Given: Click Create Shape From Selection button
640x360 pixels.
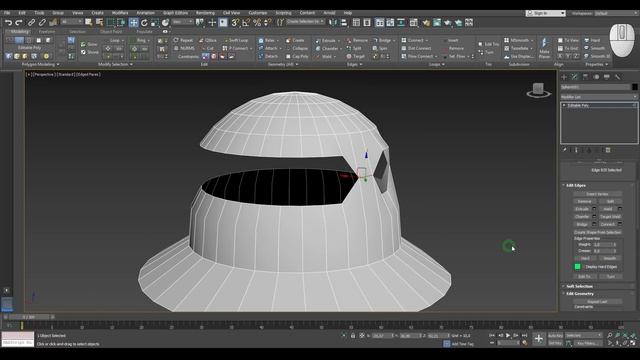Looking at the screenshot, I should (x=597, y=232).
